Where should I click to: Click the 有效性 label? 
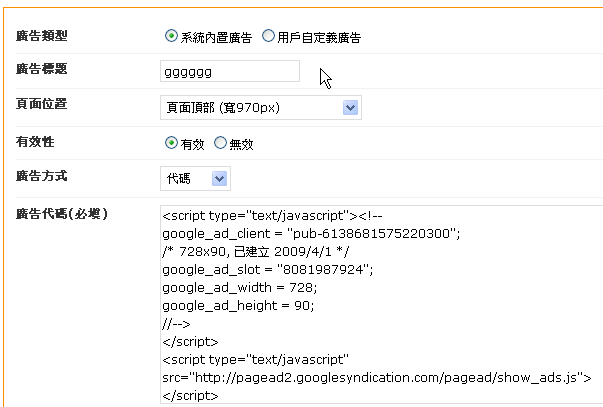point(35,142)
